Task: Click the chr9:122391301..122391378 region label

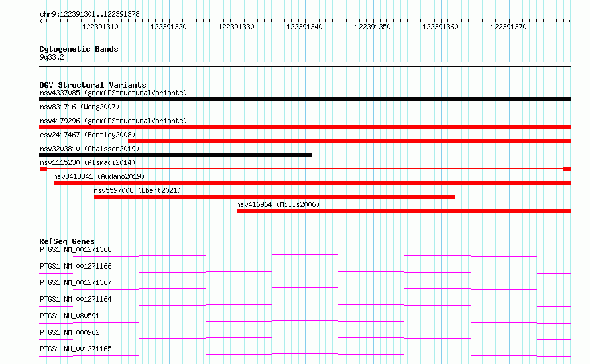Action: point(89,14)
